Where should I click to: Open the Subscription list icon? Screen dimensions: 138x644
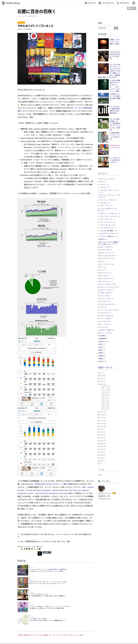pos(100,3)
